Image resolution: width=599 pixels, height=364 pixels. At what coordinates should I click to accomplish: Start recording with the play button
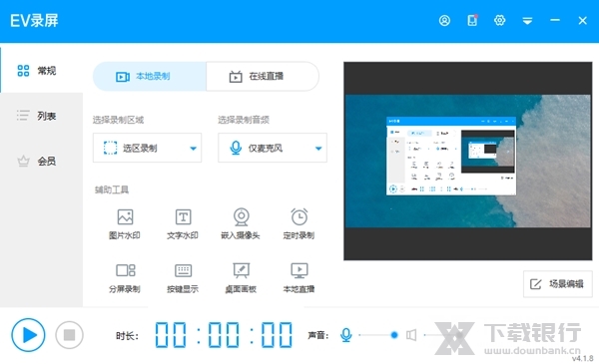point(28,335)
